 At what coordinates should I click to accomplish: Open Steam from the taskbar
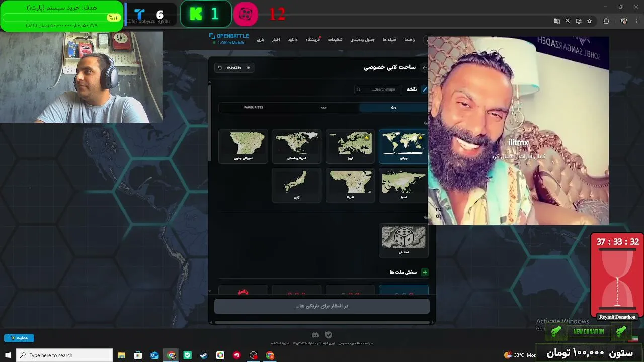coord(204,355)
